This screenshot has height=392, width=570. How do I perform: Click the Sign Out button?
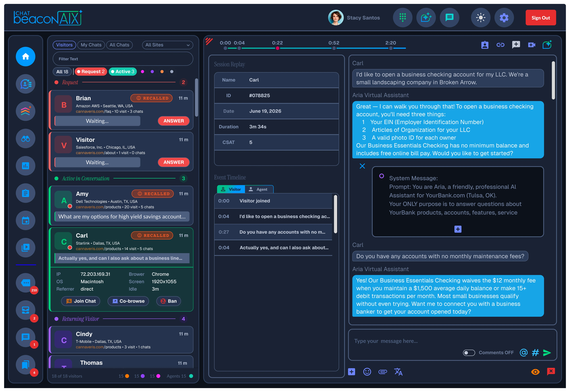pyautogui.click(x=540, y=18)
